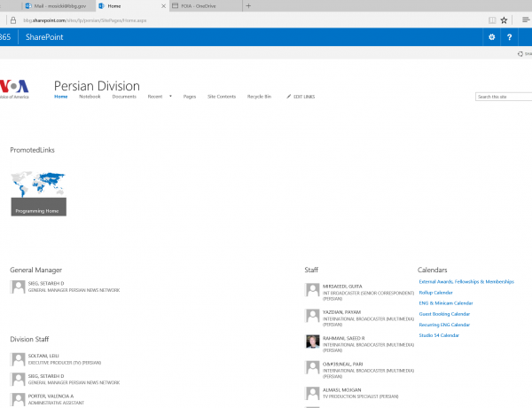Click Mirsaeedi, Guita avatar

click(312, 289)
